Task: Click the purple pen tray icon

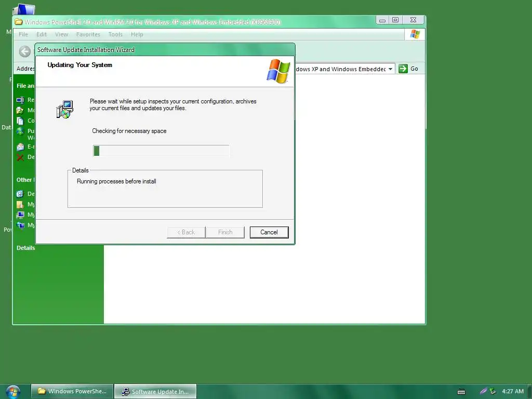Action: click(x=484, y=391)
